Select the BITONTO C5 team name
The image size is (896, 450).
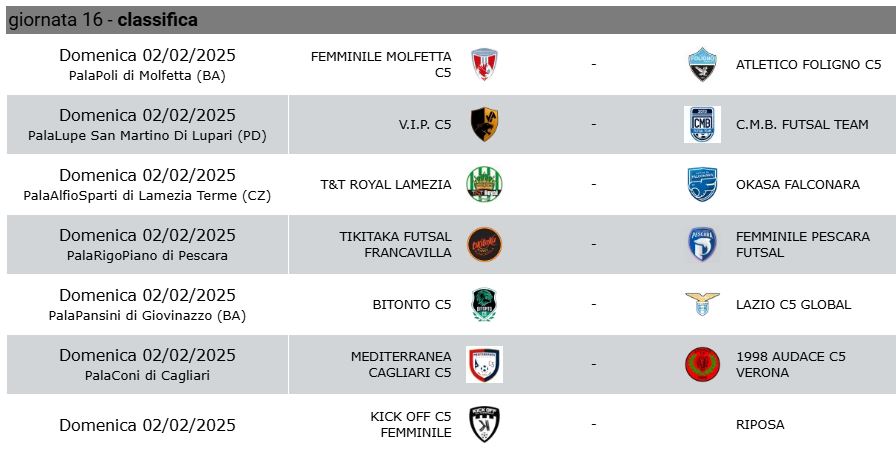pyautogui.click(x=412, y=304)
